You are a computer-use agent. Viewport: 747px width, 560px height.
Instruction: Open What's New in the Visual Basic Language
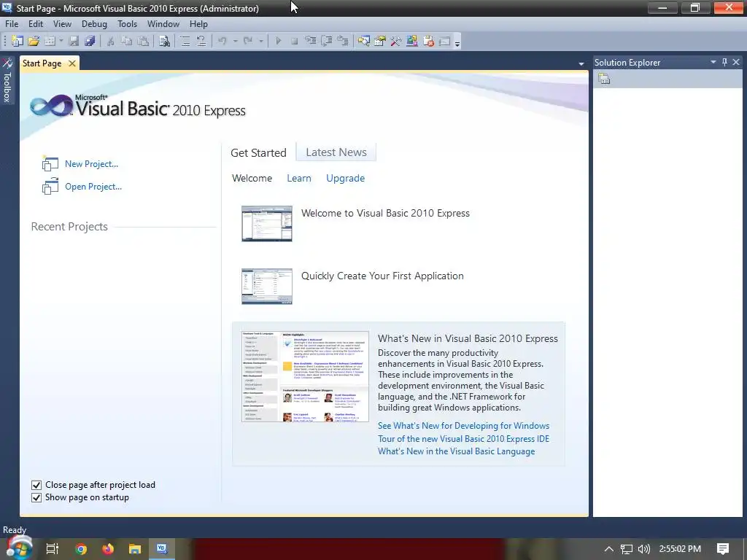pyautogui.click(x=457, y=451)
